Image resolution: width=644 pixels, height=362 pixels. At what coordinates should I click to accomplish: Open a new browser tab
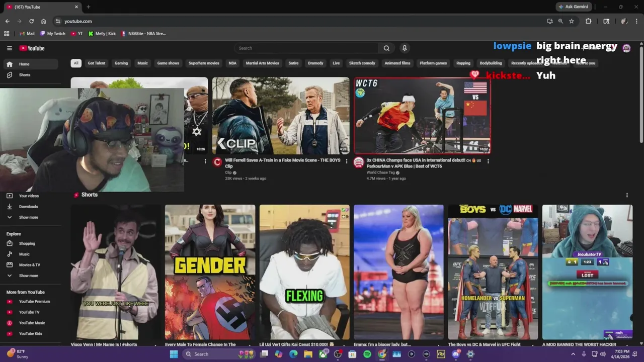click(88, 7)
